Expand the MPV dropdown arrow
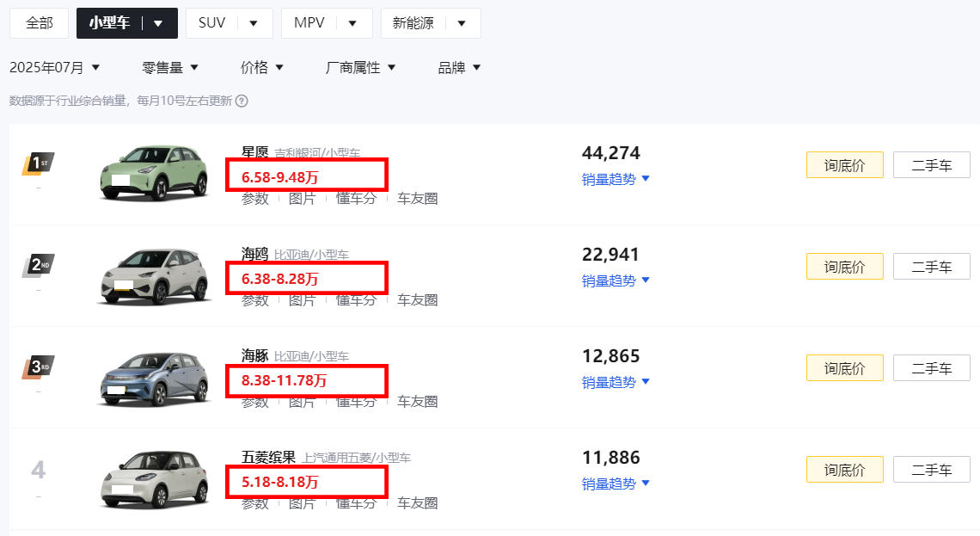Image resolution: width=980 pixels, height=536 pixels. click(x=352, y=24)
